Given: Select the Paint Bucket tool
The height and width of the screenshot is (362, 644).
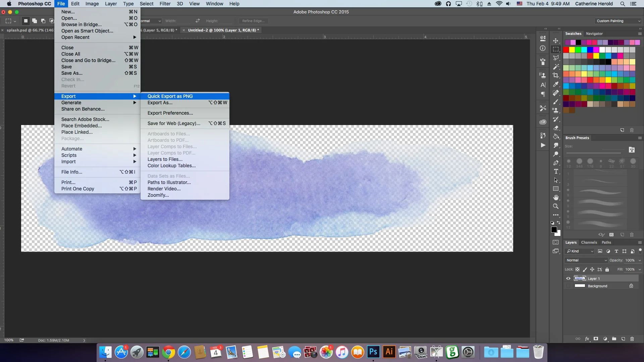Looking at the screenshot, I should 556,136.
